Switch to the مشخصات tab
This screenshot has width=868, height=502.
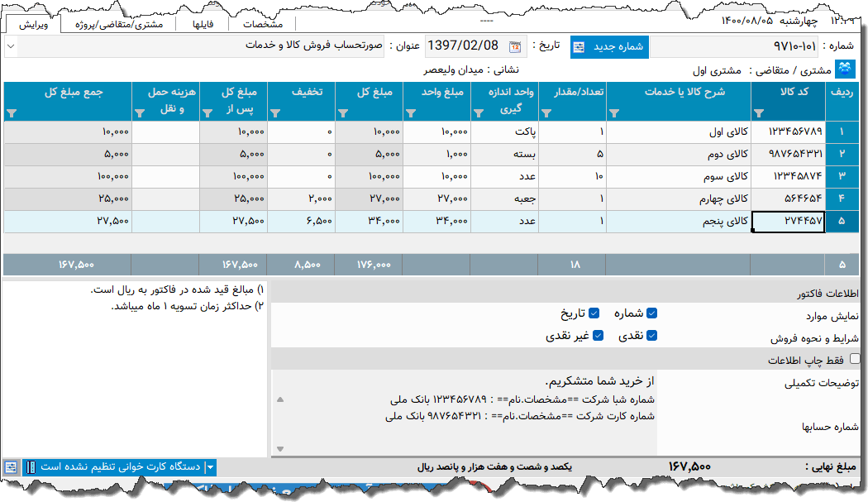[261, 23]
